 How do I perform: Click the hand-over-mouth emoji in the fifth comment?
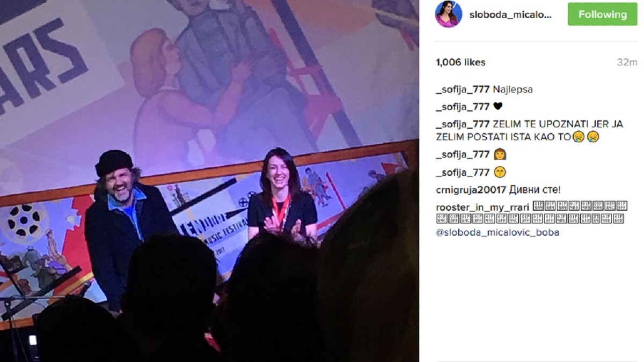pos(499,172)
